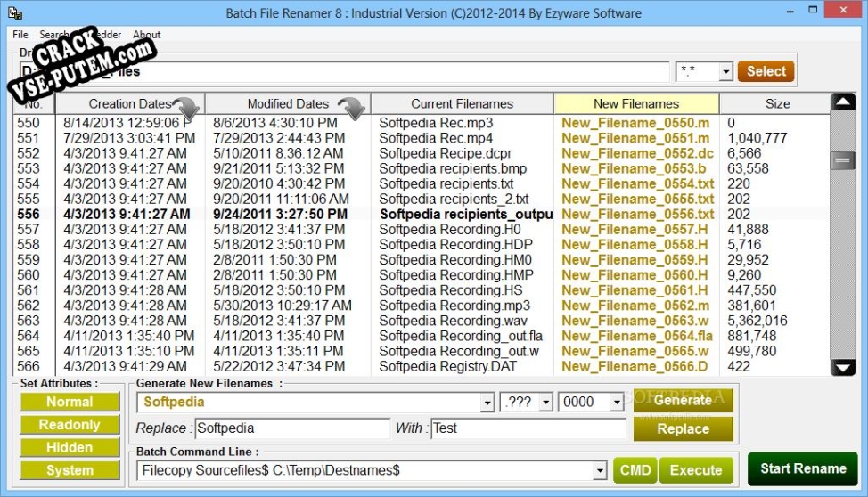Click size value 1,040,777

pyautogui.click(x=757, y=138)
